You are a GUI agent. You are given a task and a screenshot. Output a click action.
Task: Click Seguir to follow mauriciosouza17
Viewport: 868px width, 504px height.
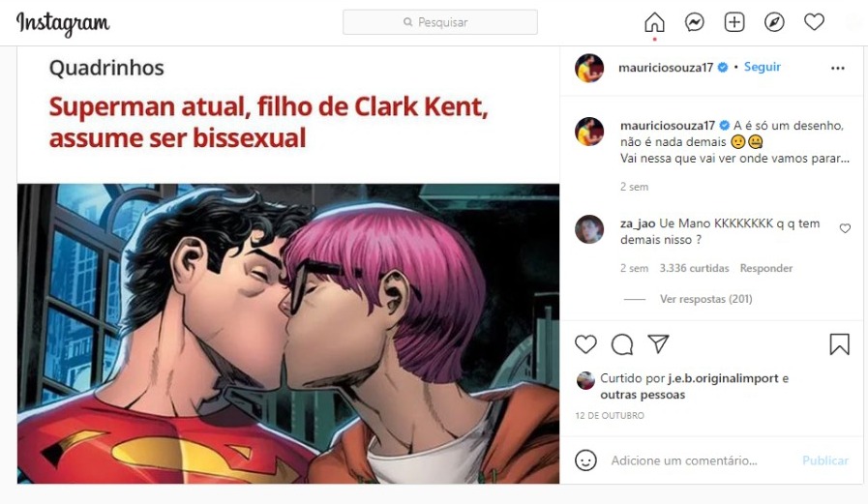763,67
